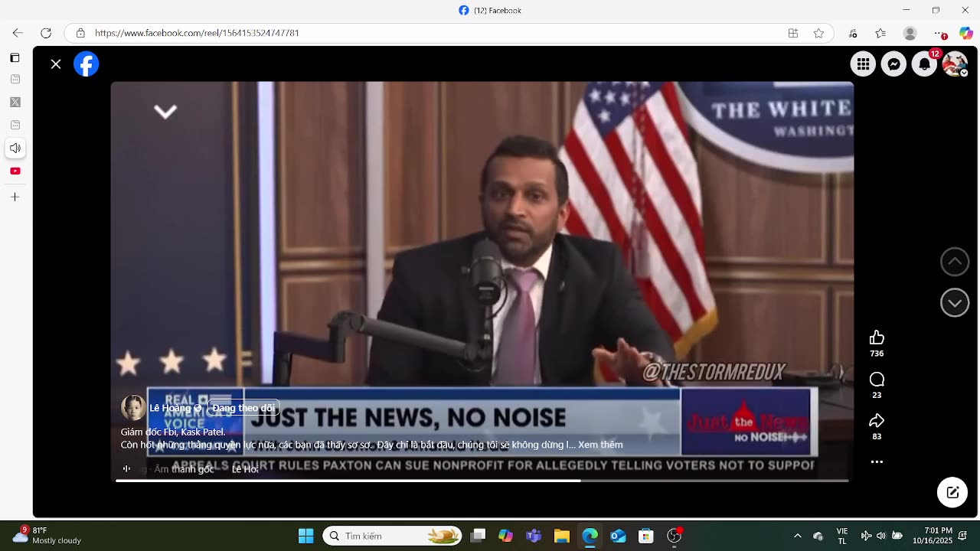This screenshot has width=980, height=551.
Task: Open the Messenger chat icon
Action: click(x=893, y=64)
